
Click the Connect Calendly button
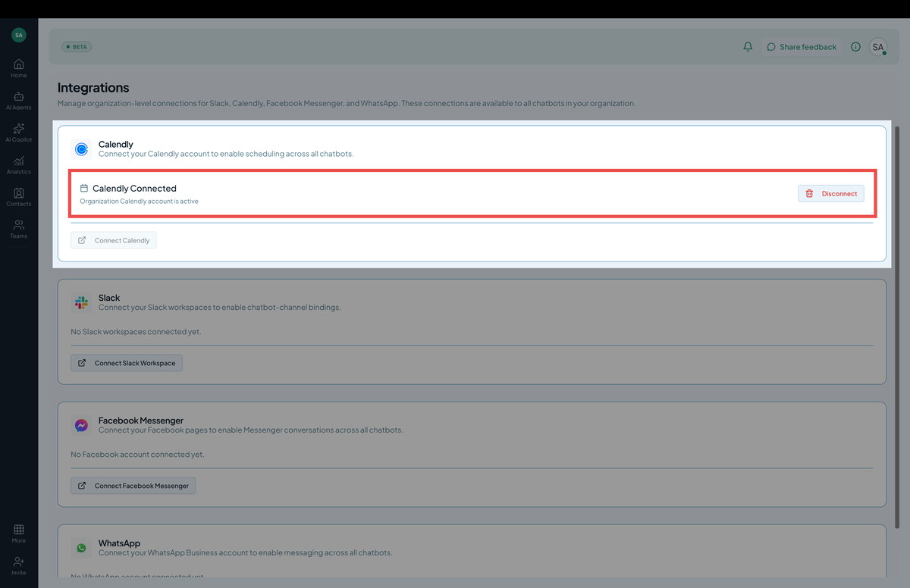pyautogui.click(x=114, y=240)
